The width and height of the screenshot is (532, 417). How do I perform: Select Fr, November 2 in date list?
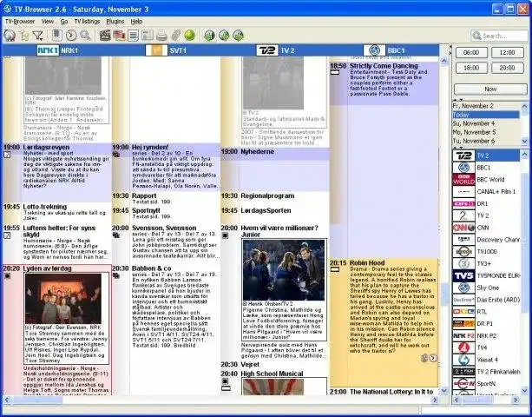[485, 106]
